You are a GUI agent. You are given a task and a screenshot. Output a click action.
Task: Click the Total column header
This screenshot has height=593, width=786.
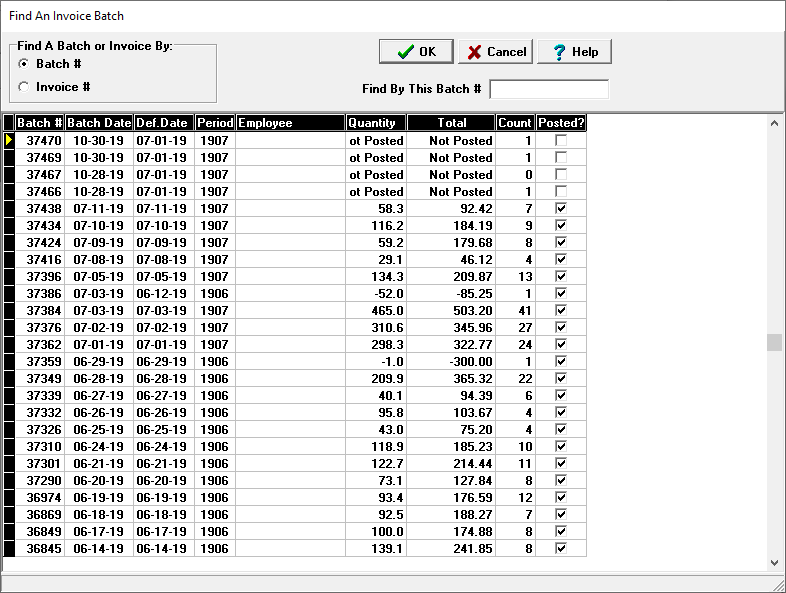pos(451,123)
